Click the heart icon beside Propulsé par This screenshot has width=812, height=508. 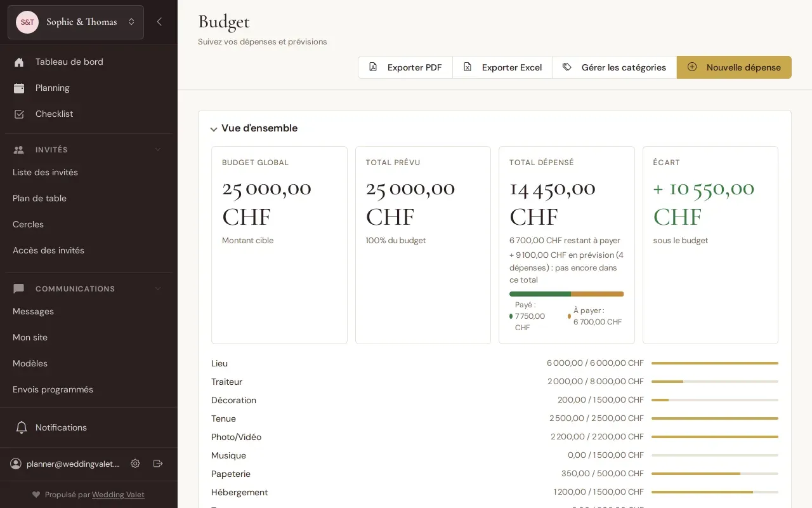(x=36, y=495)
